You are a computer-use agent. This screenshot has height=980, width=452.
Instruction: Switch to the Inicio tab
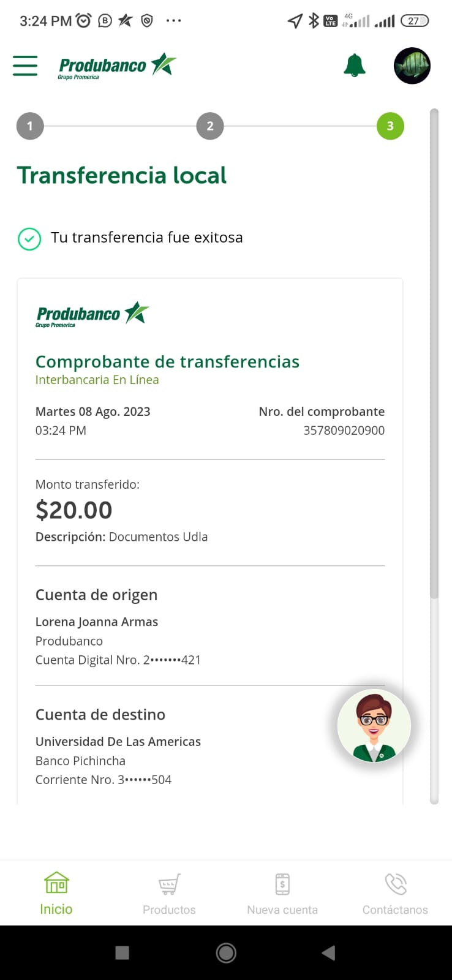(56, 894)
